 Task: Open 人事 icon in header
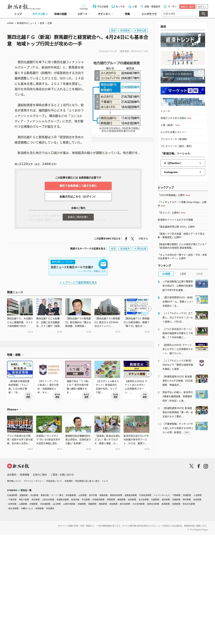(130, 7)
